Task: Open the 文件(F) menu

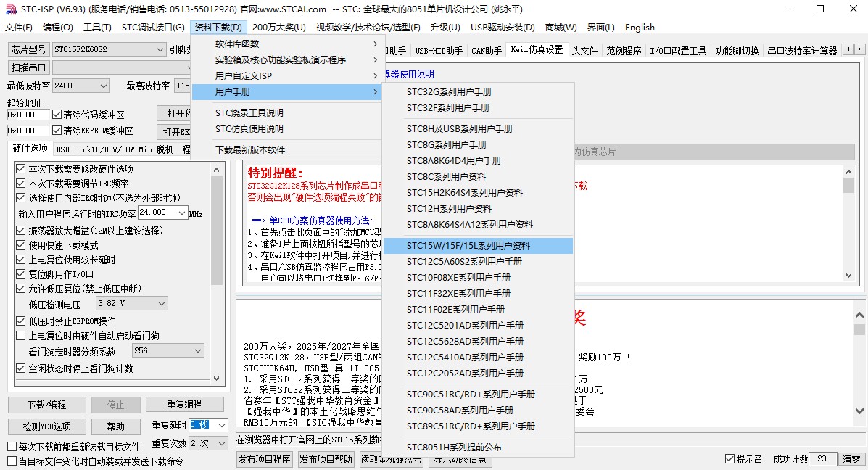Action: (x=19, y=27)
